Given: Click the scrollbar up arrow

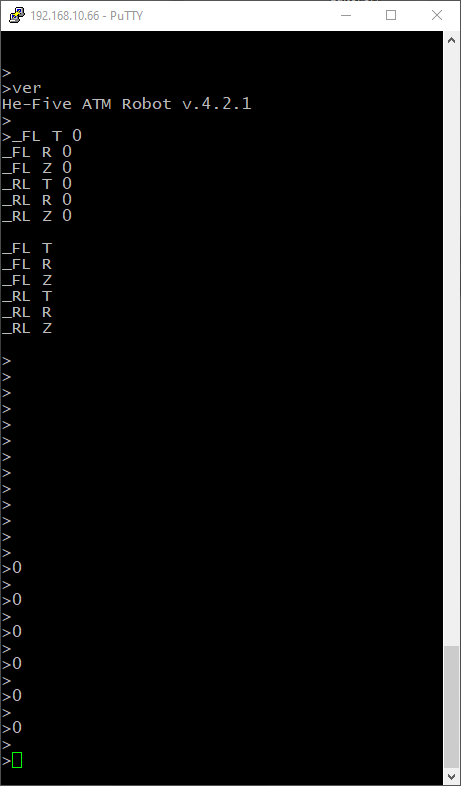Looking at the screenshot, I should (x=452, y=41).
